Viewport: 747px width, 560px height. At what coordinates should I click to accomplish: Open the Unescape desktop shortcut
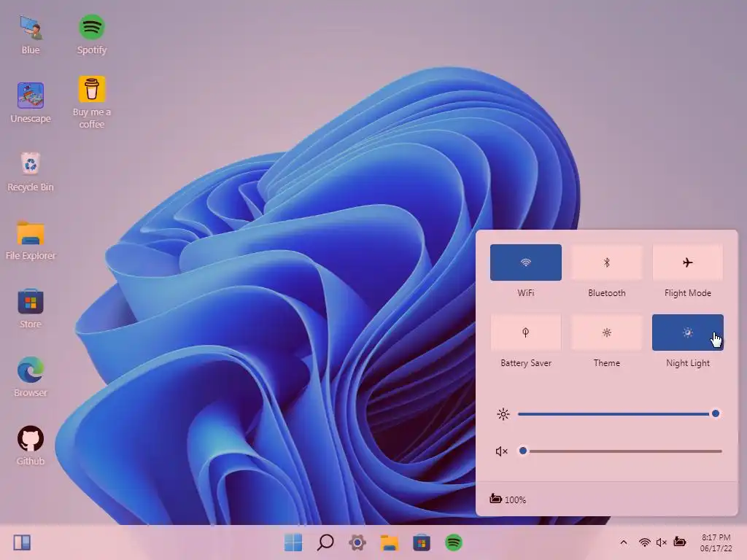coord(31,102)
